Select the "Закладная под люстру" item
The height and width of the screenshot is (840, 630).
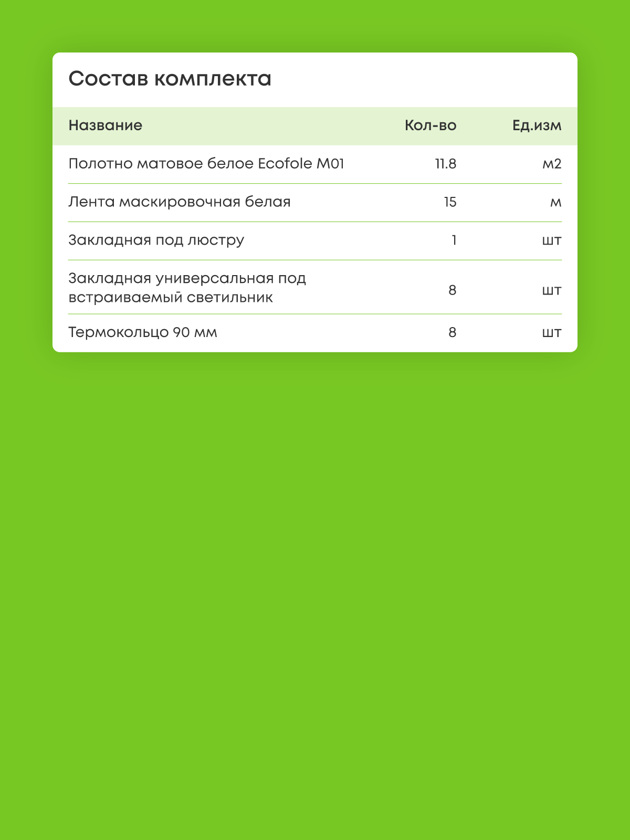156,240
